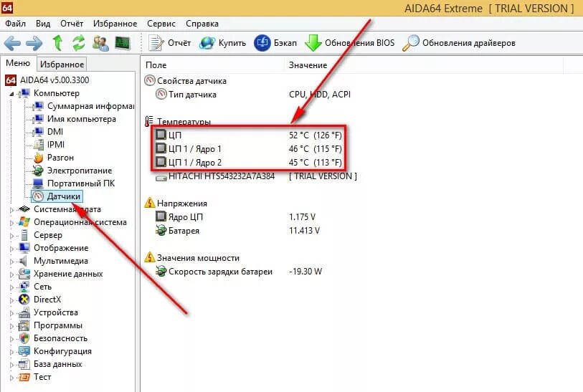Expand the Операционная система node
The height and width of the screenshot is (392, 583).
(11, 223)
